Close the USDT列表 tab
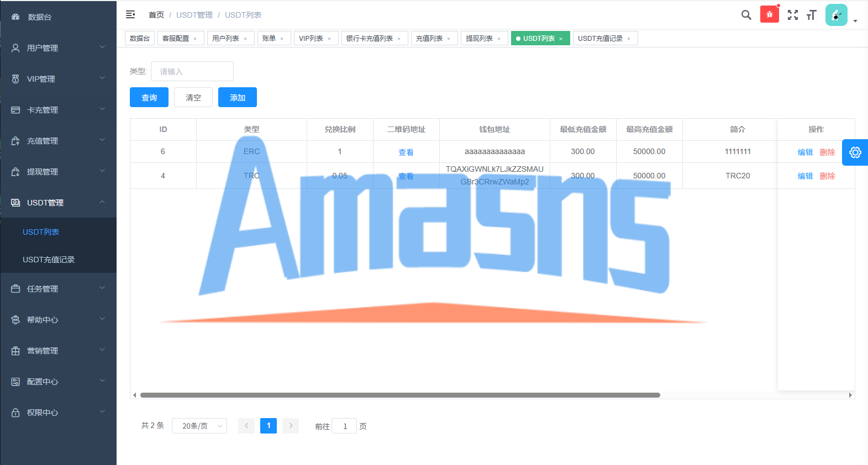 (x=561, y=39)
